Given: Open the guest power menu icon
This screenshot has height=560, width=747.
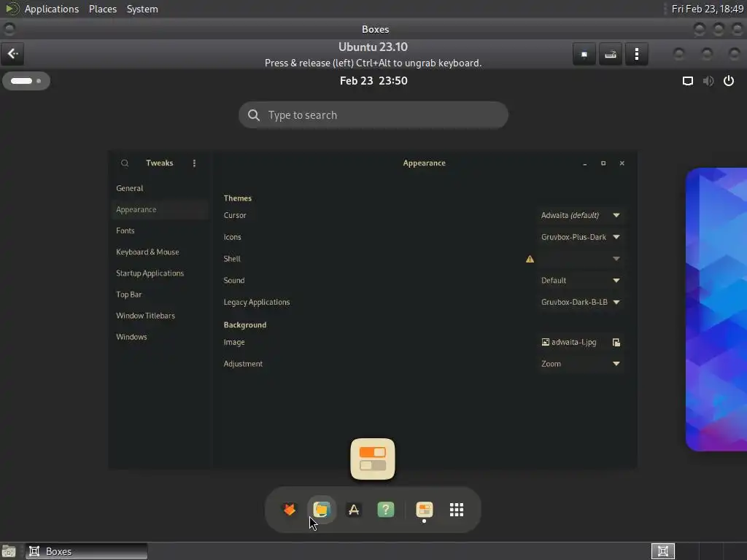Looking at the screenshot, I should coord(729,81).
